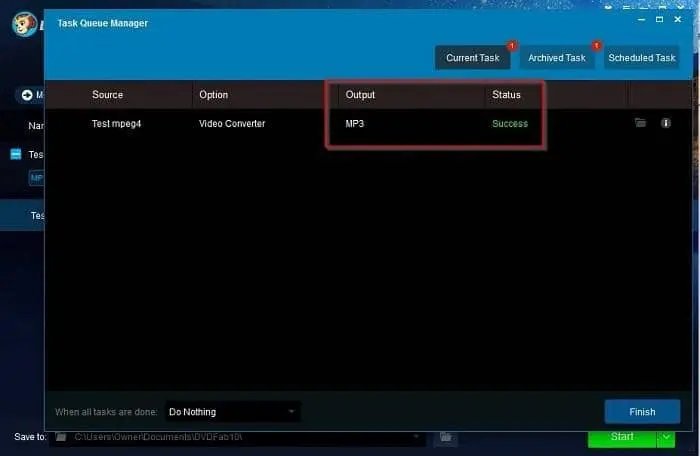Image resolution: width=700 pixels, height=456 pixels.
Task: Expand the Save to path dropdown
Action: pyautogui.click(x=417, y=437)
